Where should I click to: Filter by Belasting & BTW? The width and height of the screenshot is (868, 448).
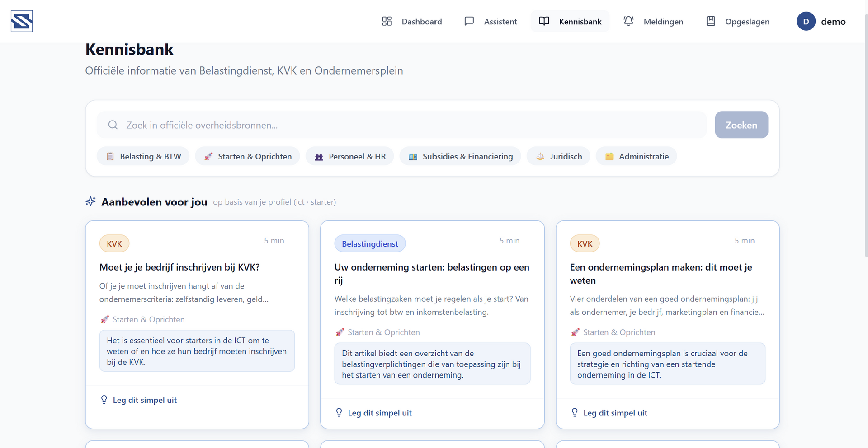coord(143,156)
